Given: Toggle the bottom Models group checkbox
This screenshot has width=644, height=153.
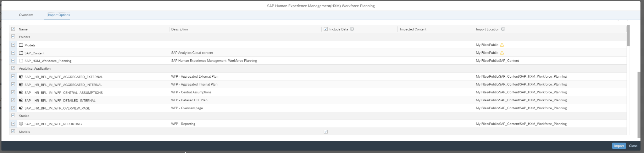Looking at the screenshot, I should click(13, 131).
